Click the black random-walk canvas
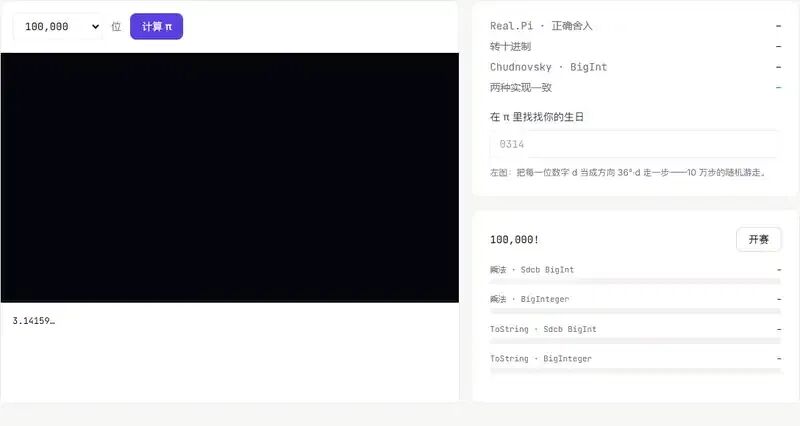Viewport: 800px width, 426px height. tap(230, 178)
